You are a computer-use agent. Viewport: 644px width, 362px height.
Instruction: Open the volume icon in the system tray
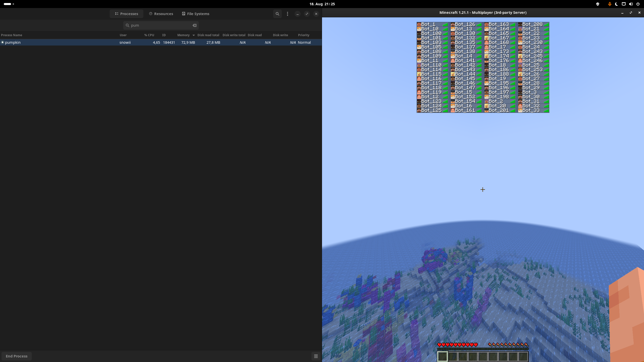pyautogui.click(x=631, y=4)
